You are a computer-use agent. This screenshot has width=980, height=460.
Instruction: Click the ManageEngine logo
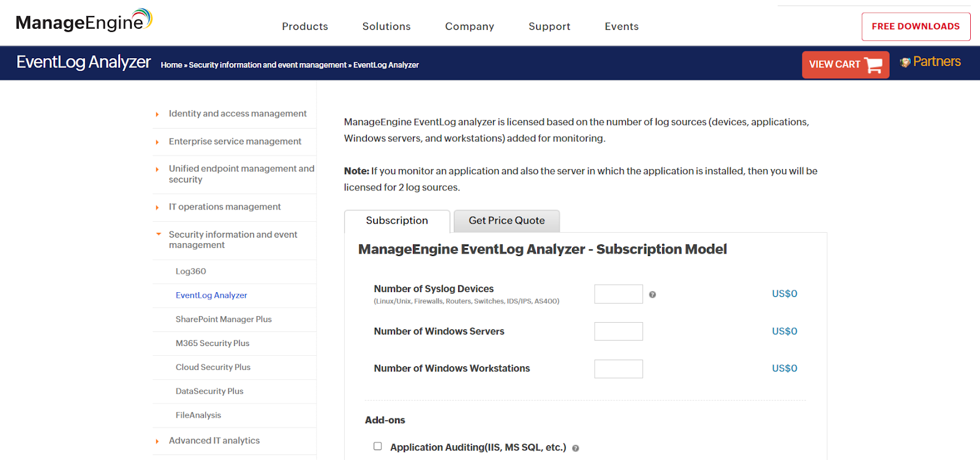click(x=84, y=21)
